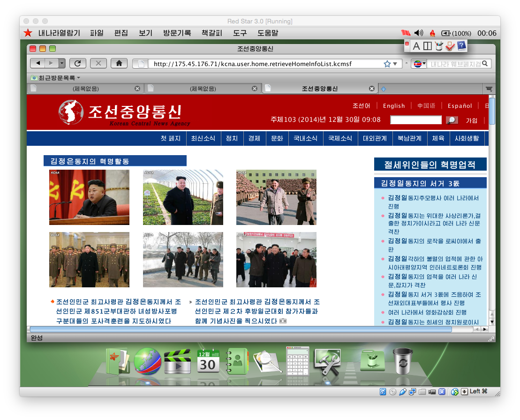
Task: Click the stop loading X button
Action: point(98,63)
